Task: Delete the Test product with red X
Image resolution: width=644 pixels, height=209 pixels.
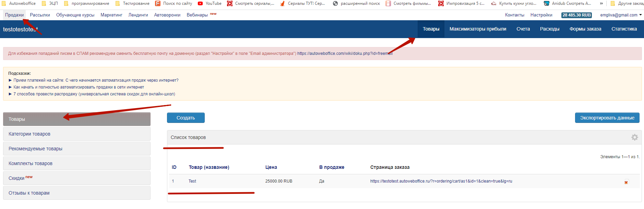Action: tap(626, 183)
